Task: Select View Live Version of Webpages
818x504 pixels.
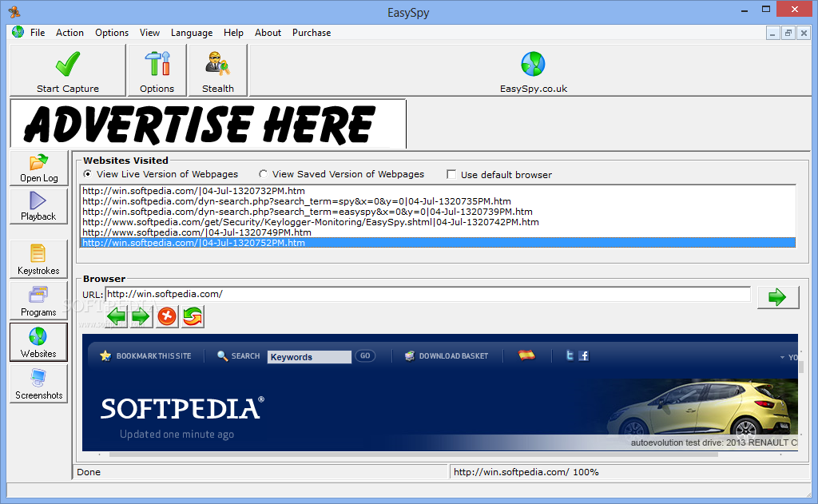Action: click(88, 174)
